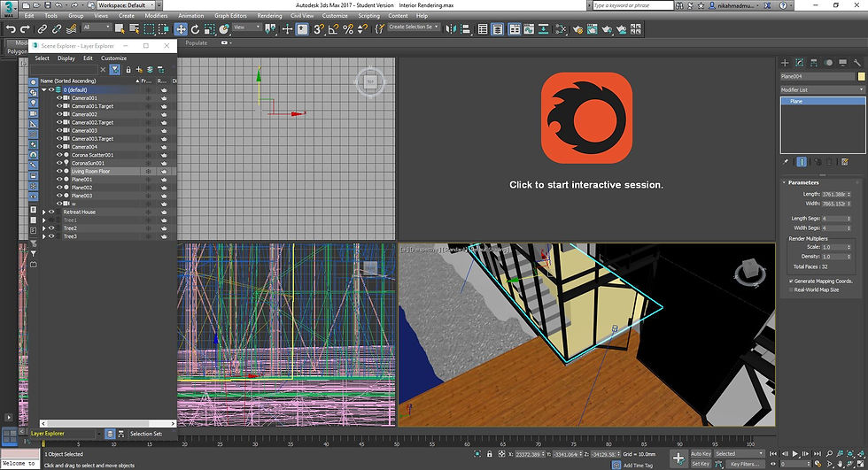Click the Selection Lock toggle in the status bar

point(489,454)
